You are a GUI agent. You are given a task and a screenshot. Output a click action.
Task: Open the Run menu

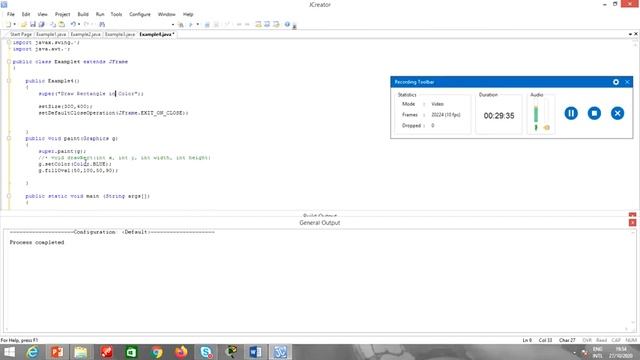tap(100, 14)
